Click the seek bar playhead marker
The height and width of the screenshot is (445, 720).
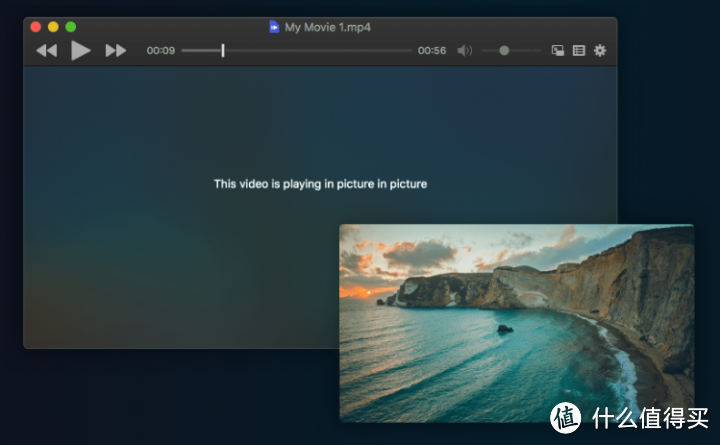pyautogui.click(x=223, y=50)
